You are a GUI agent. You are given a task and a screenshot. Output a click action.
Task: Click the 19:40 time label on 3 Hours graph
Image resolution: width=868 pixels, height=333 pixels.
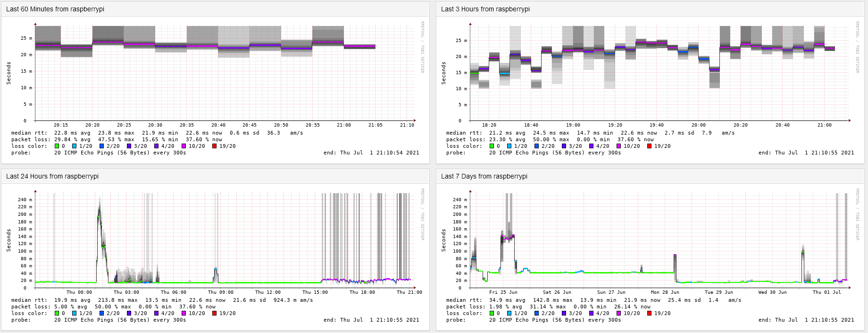coord(657,125)
